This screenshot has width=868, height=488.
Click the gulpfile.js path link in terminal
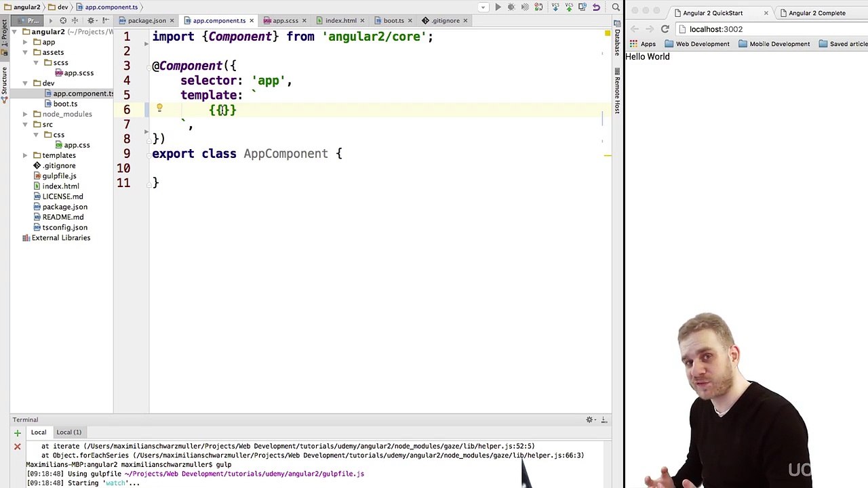tap(244, 474)
